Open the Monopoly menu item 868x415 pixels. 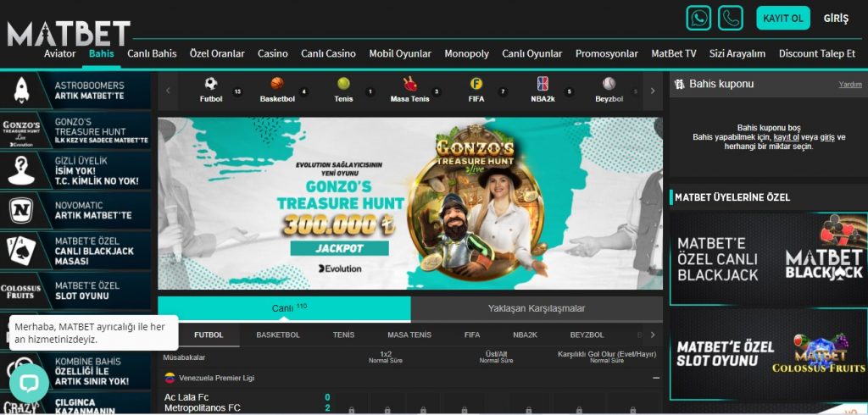467,53
